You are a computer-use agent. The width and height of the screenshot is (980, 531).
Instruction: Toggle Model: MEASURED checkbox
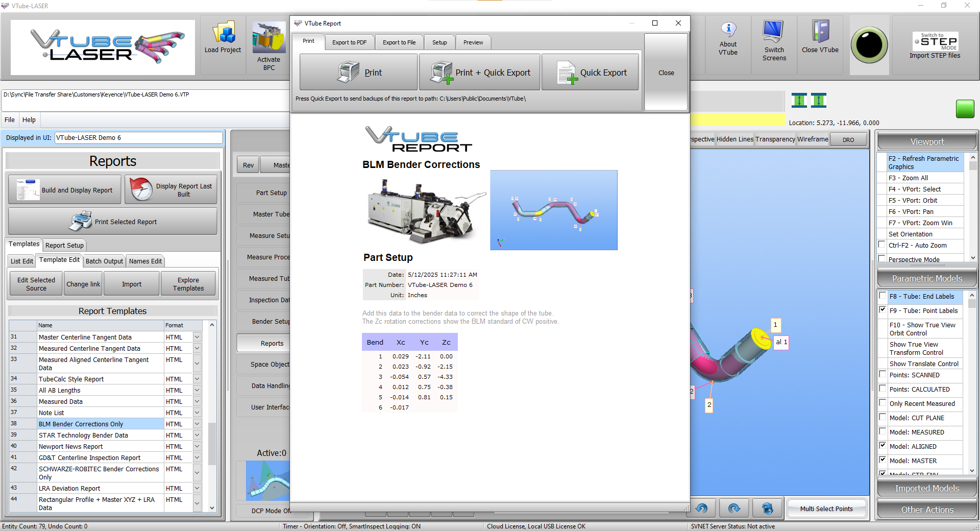tap(883, 431)
